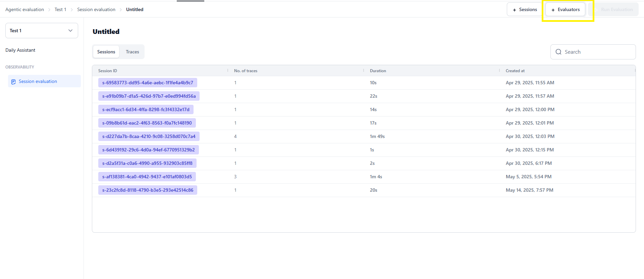Open Agentic evaluation breadcrumb link

[24, 9]
